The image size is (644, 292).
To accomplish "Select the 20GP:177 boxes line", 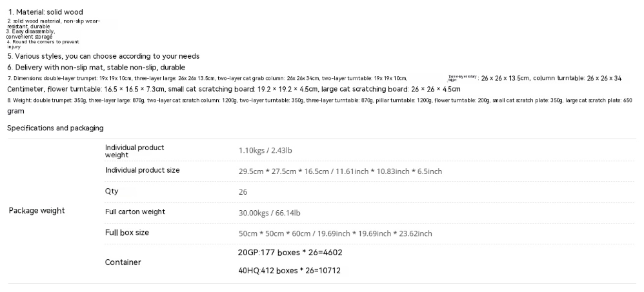I will pos(290,253).
